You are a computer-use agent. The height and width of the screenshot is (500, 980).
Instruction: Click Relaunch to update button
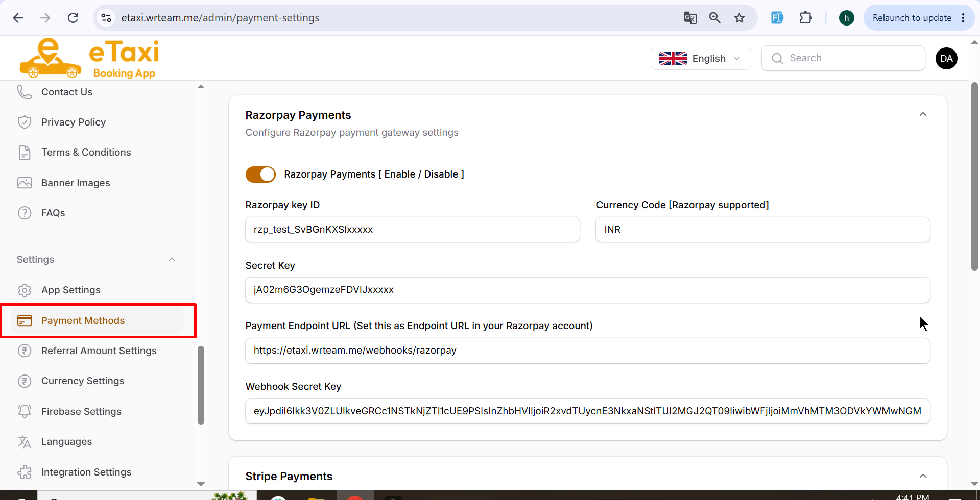tap(912, 18)
